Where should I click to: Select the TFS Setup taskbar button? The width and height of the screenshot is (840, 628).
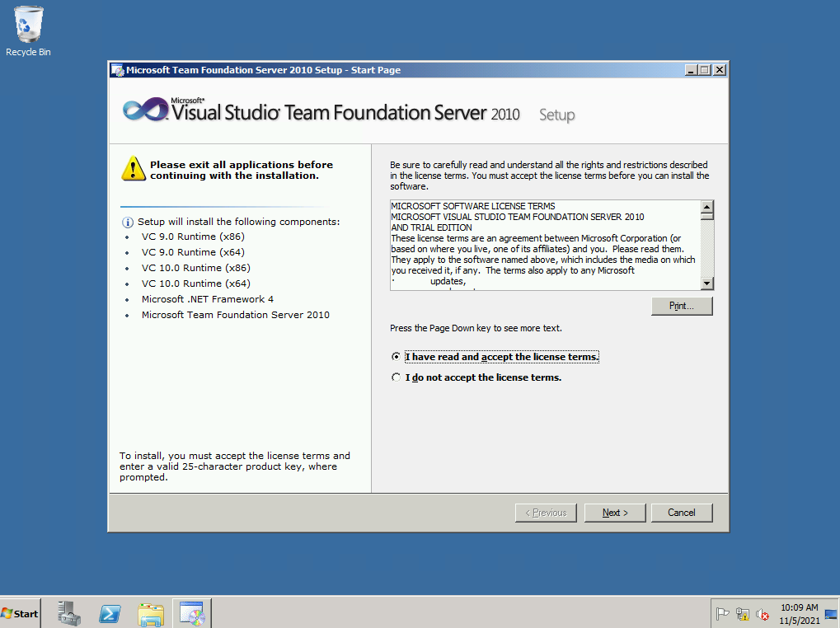click(192, 613)
